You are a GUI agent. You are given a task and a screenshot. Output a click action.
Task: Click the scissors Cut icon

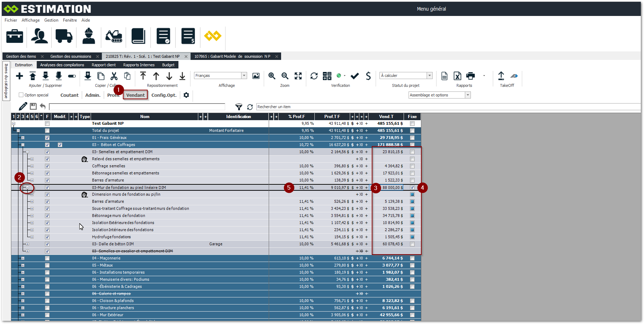click(x=114, y=76)
